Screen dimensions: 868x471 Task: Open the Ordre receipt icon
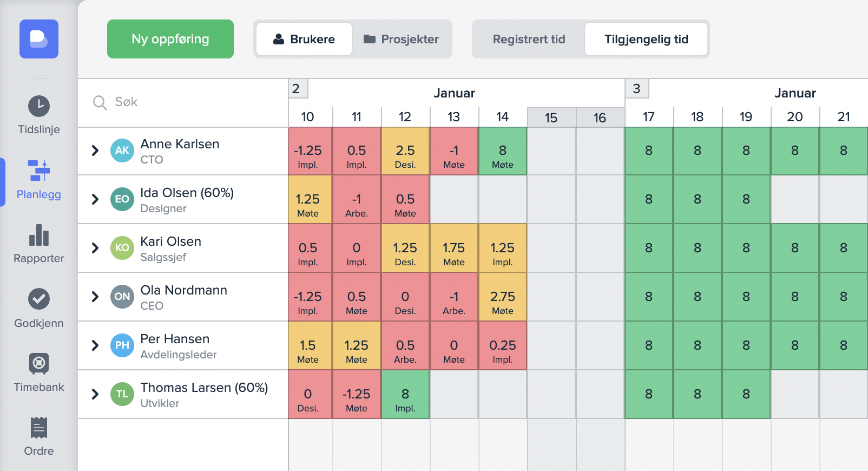click(x=39, y=428)
